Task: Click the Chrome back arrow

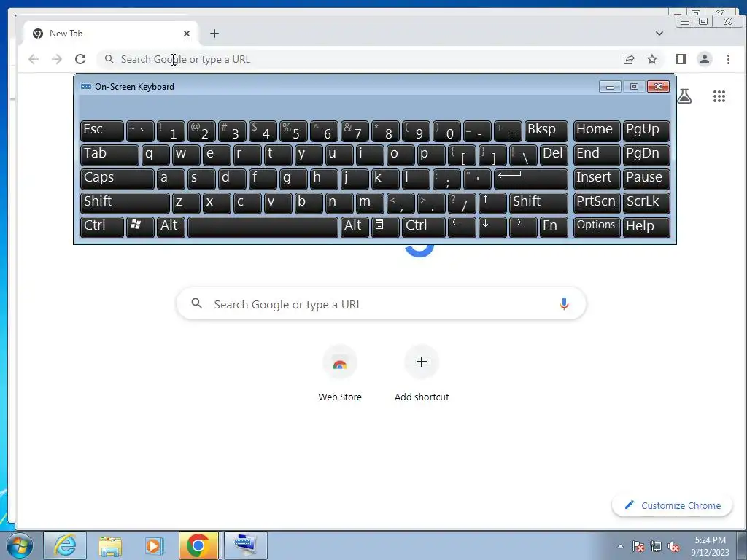Action: click(34, 59)
